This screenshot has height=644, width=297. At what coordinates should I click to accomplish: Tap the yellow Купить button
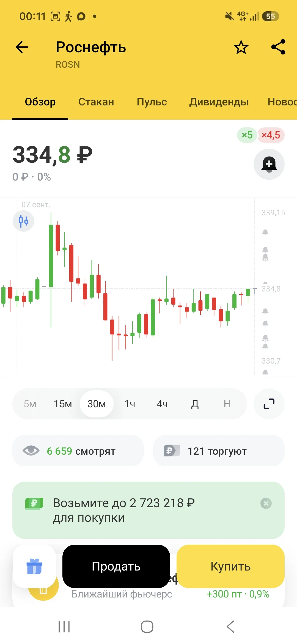pos(230,566)
